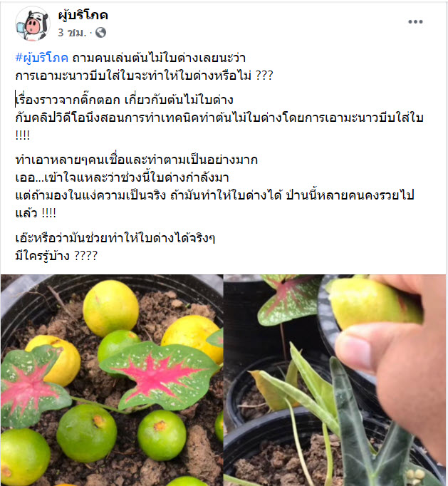
Task: Click the line starting เออ...เข้าใจแหละ
Action: [122, 177]
